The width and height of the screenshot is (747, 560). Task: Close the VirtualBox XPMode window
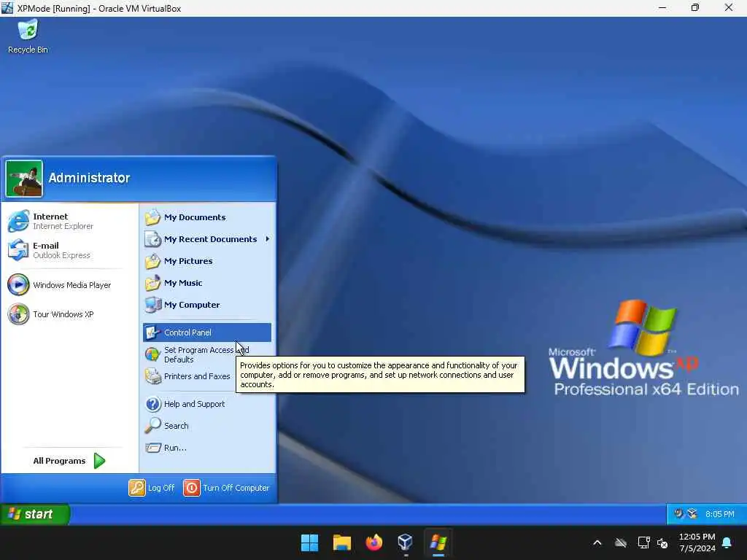(x=729, y=7)
